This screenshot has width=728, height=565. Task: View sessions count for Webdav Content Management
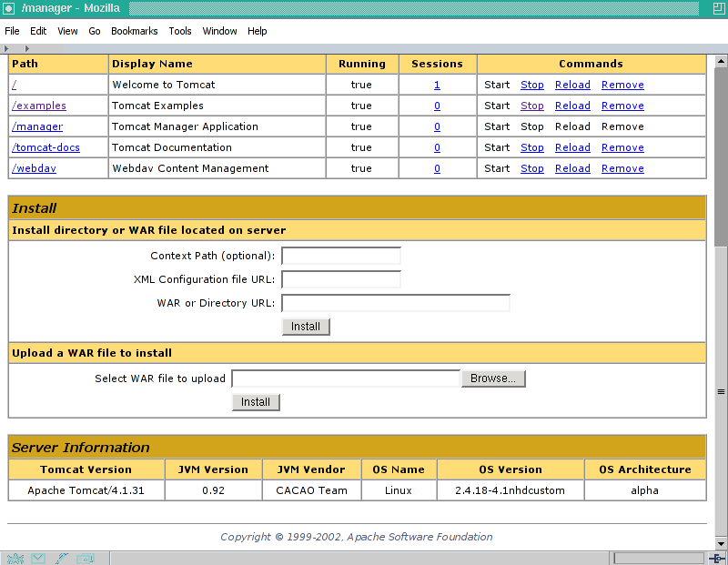(x=437, y=168)
